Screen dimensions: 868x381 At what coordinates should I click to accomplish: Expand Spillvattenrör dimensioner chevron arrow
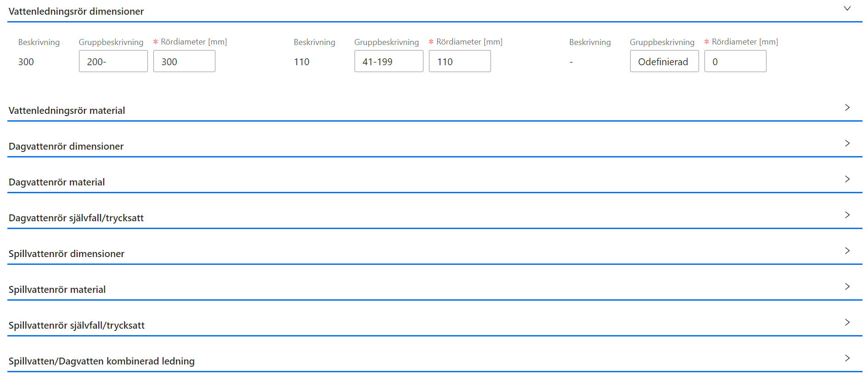(x=847, y=251)
